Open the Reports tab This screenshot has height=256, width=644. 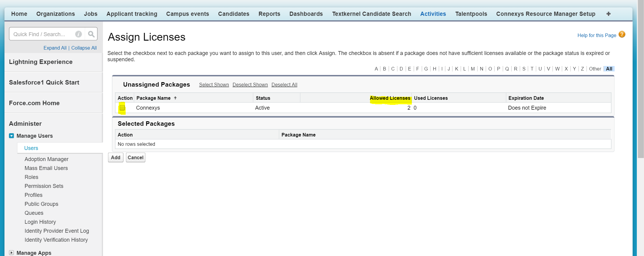[269, 14]
